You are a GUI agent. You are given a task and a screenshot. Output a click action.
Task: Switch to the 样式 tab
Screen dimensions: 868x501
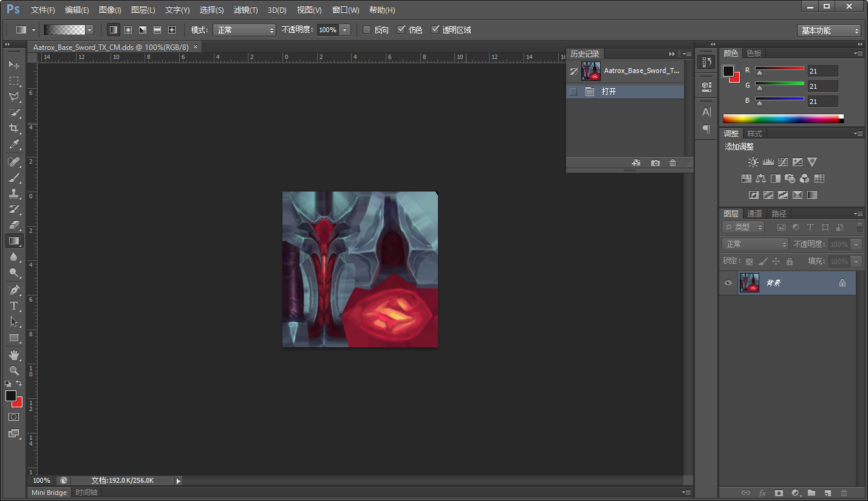tap(754, 134)
